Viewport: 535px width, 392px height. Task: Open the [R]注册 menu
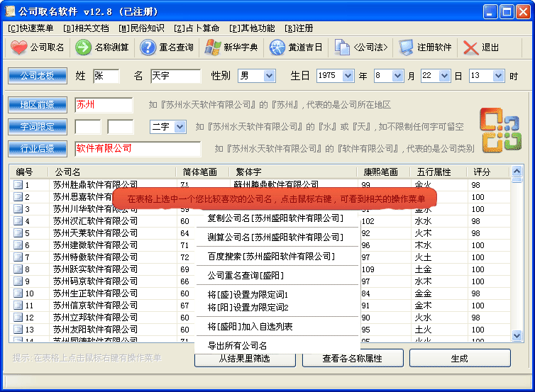tap(299, 28)
